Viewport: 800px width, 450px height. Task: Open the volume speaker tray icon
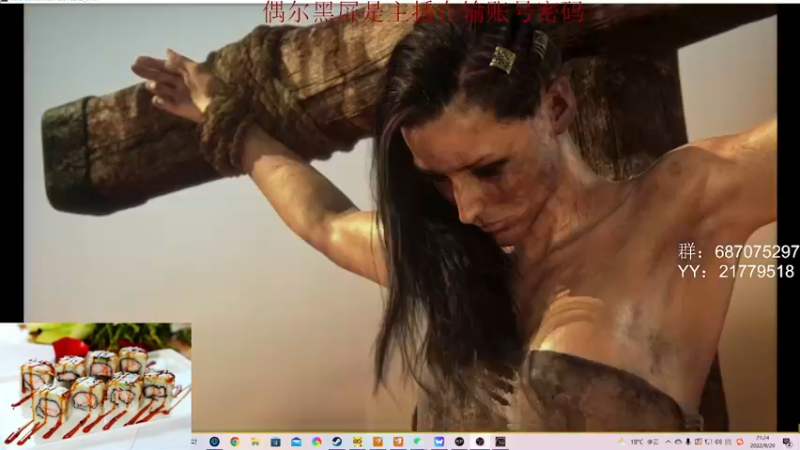point(718,442)
